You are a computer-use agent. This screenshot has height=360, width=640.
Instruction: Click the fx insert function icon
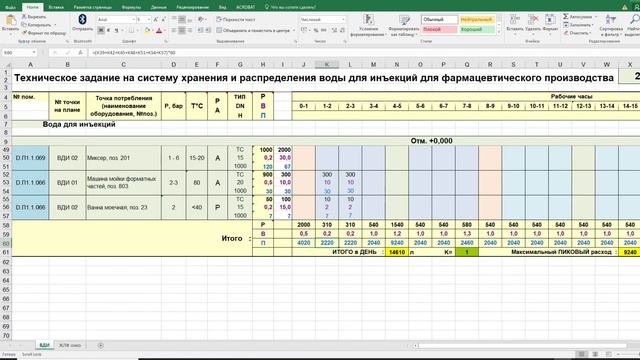[x=80, y=53]
